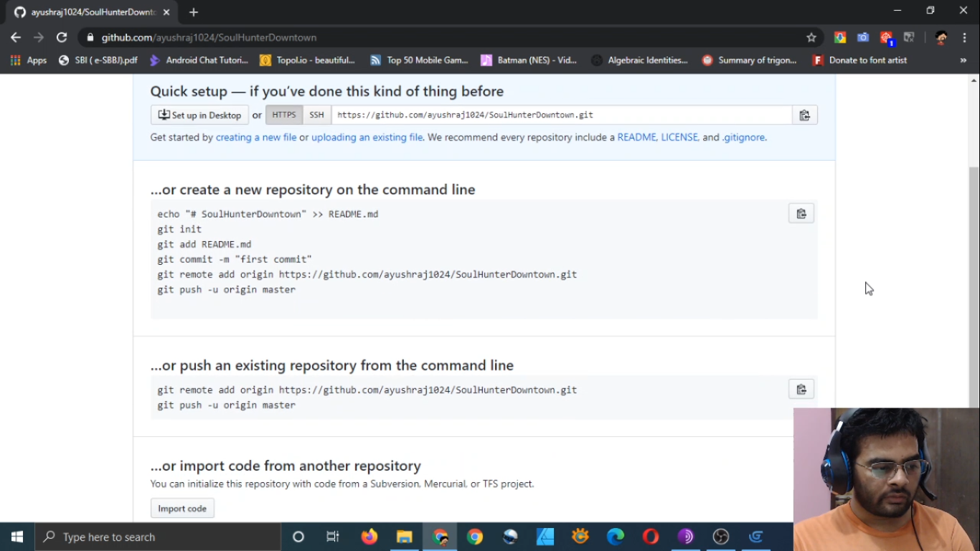
Task: Open a new browser tab
Action: click(194, 12)
